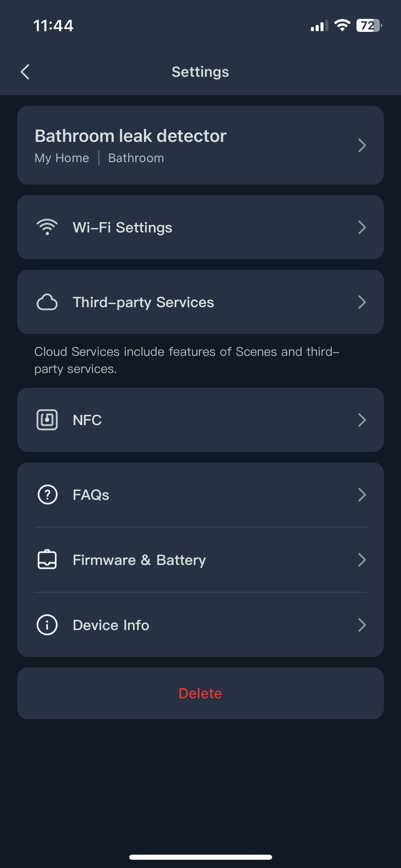Tap the Device Info icon
Viewport: 401px width, 868px height.
click(47, 625)
